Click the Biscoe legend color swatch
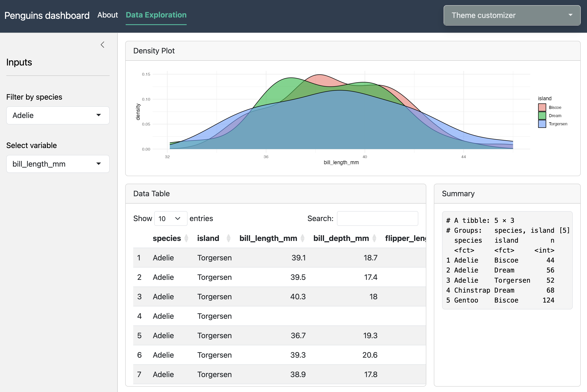Screen dimensions: 587x392 click(x=542, y=107)
